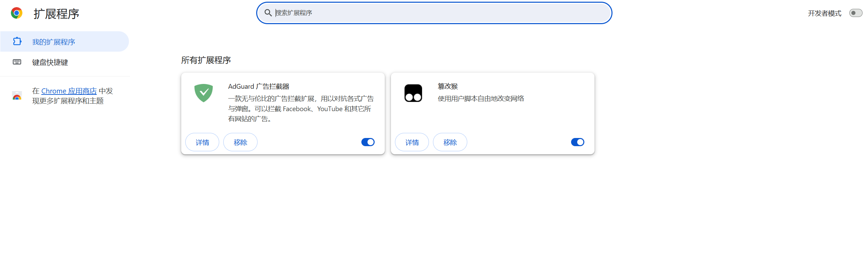The image size is (868, 277).
Task: Click the keyboard icon in the sidebar
Action: (17, 62)
